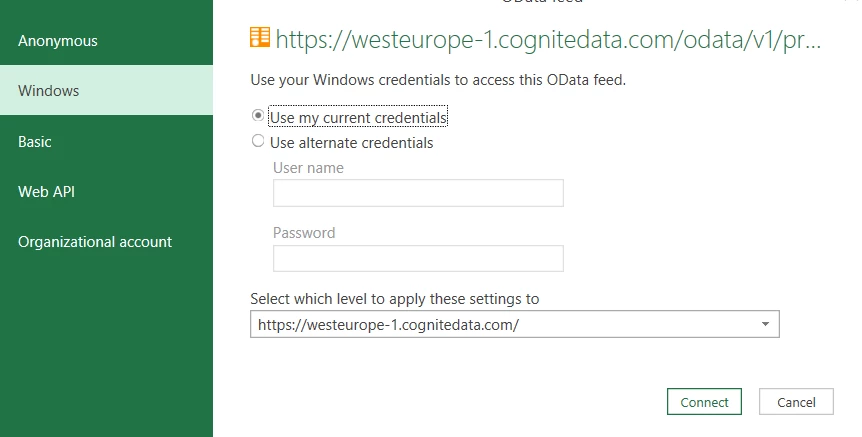Image resolution: width=862 pixels, height=437 pixels.
Task: Enable 'Use alternate credentials' radio option
Action: point(258,142)
